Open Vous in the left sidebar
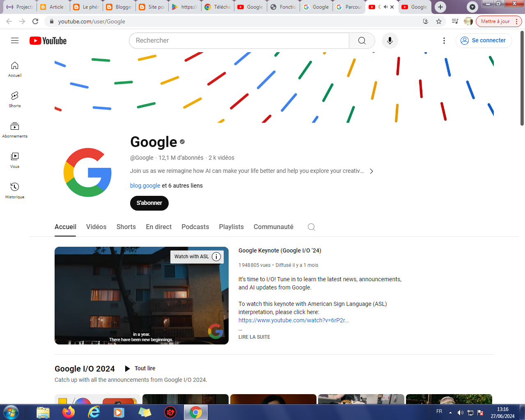Screen dimensions: 525x420 15,161
